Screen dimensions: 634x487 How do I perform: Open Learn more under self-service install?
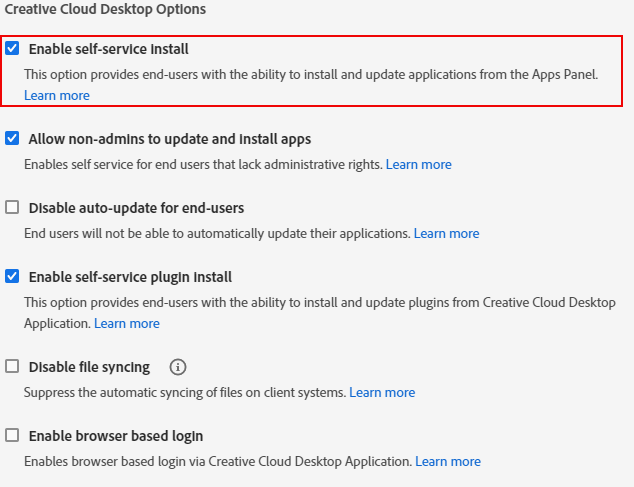57,95
